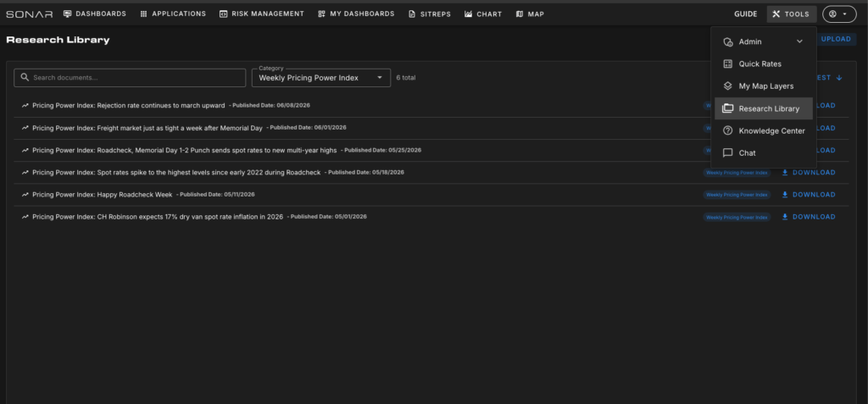Click the Risk Management icon
The image size is (868, 404).
[223, 14]
